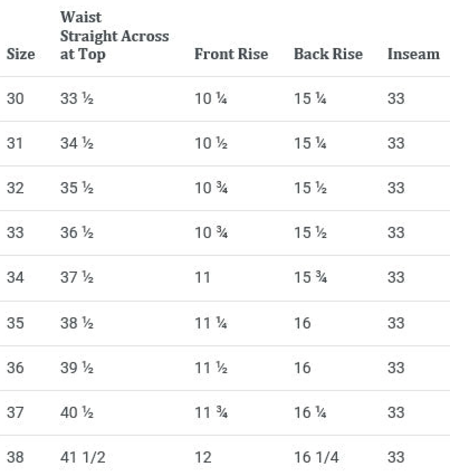This screenshot has height=476, width=450.
Task: Click waist value 36 ½
Action: (77, 233)
